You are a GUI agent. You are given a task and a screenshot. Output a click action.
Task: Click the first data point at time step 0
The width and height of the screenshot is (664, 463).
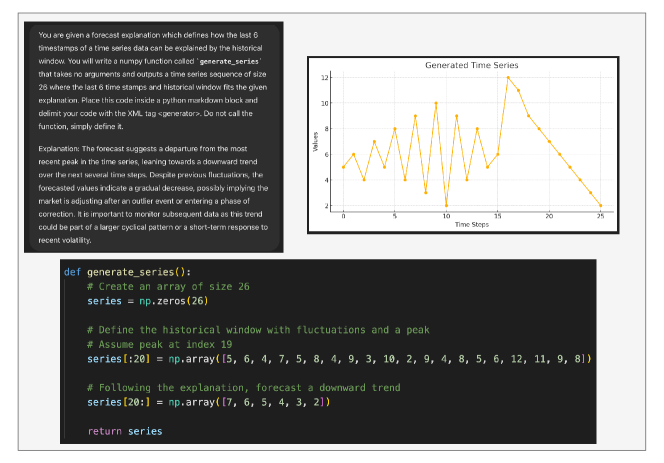[343, 167]
